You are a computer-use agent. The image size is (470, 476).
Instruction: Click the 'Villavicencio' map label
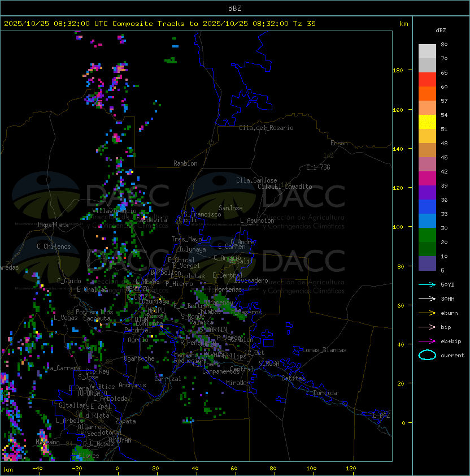tap(114, 211)
